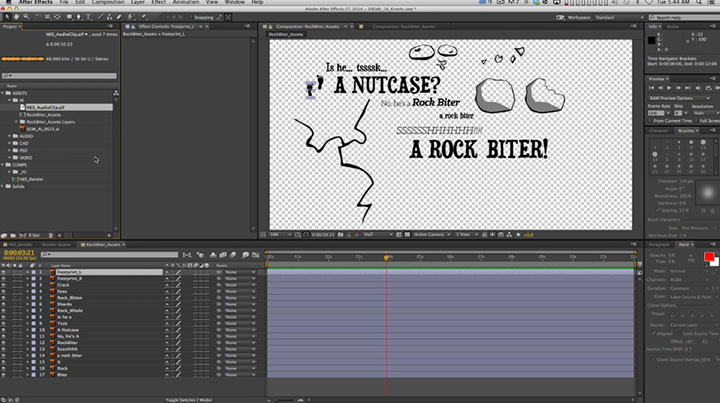This screenshot has height=403, width=720.
Task: Open the Parent dropdown for the Shards layer
Action: (240, 304)
